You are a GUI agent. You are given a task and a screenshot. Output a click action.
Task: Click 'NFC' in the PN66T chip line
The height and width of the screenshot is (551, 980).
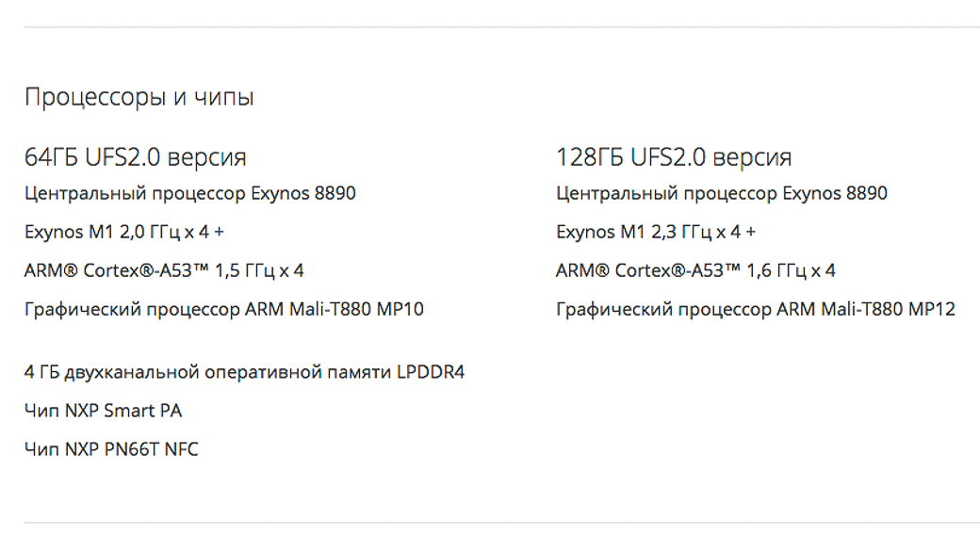pos(181,450)
